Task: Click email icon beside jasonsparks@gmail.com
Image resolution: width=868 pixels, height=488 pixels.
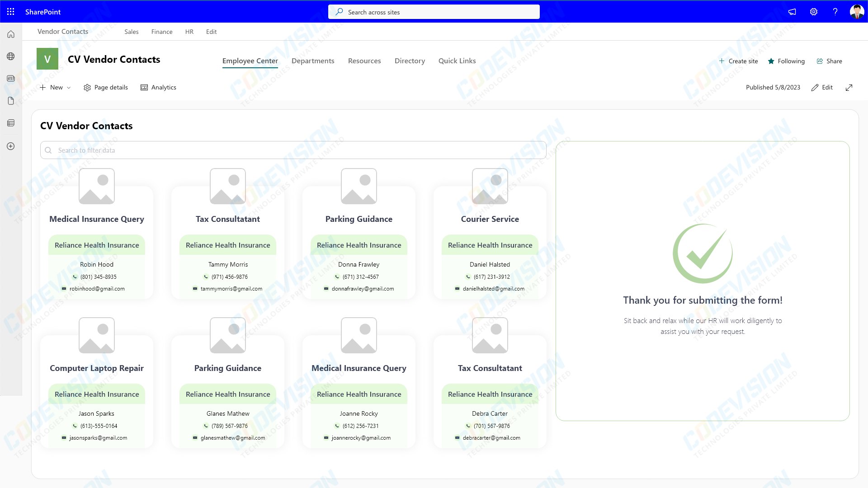Action: [64, 438]
